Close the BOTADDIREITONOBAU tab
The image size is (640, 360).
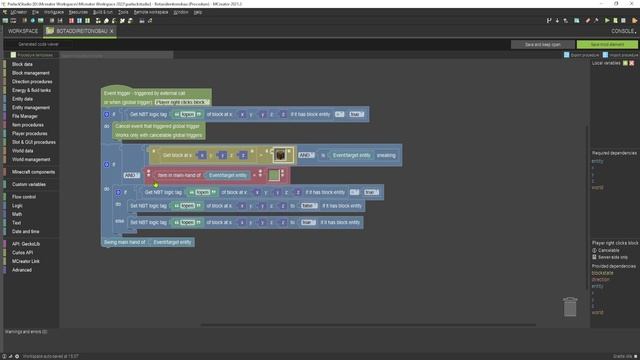(x=111, y=31)
